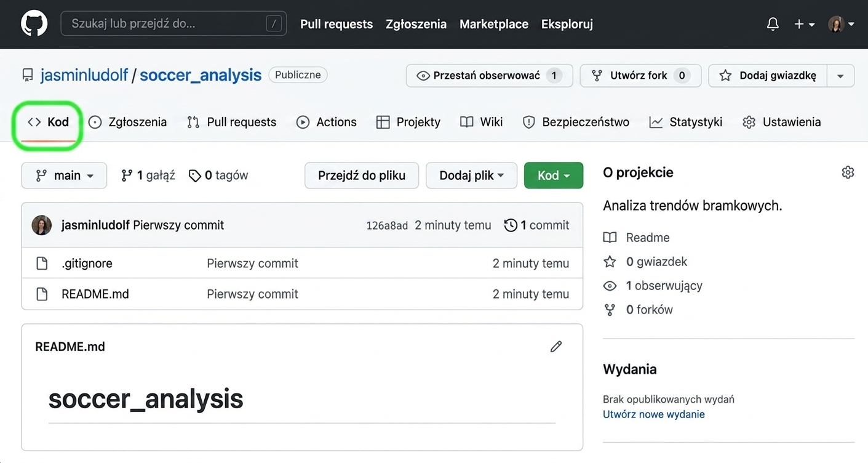Open the .gitignore file

pos(87,264)
